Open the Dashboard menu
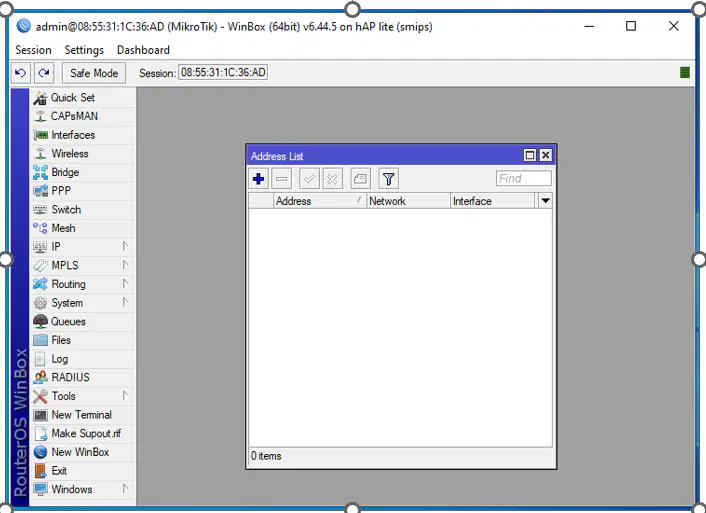706x513 pixels. point(143,50)
